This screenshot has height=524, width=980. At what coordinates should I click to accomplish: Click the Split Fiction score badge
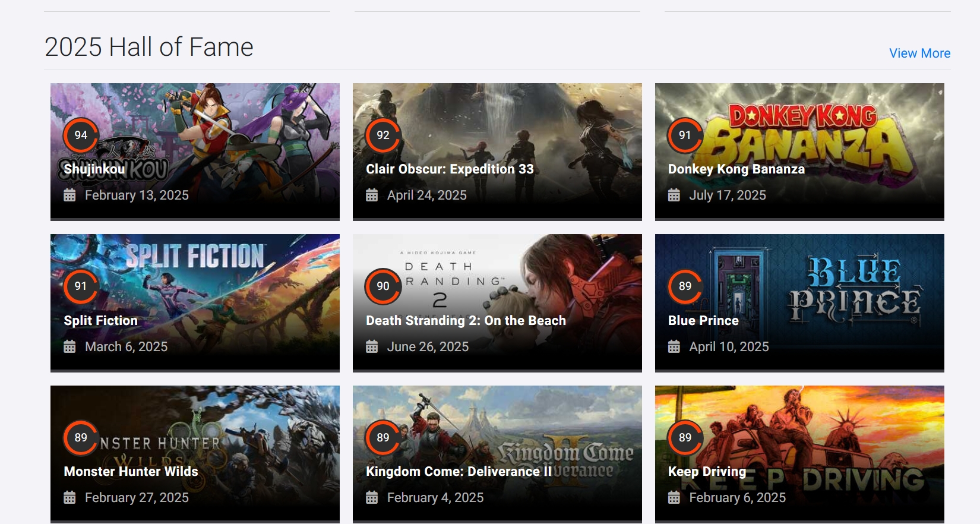point(81,286)
